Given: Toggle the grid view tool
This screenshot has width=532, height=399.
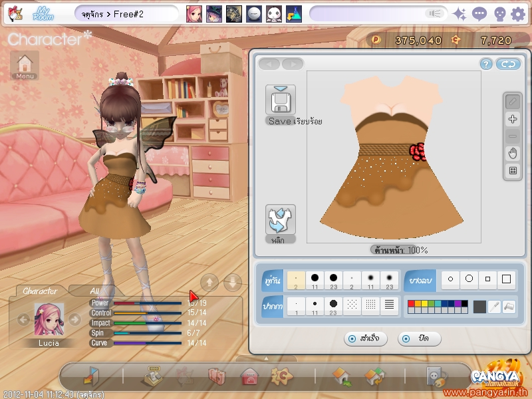Looking at the screenshot, I should pyautogui.click(x=513, y=170).
